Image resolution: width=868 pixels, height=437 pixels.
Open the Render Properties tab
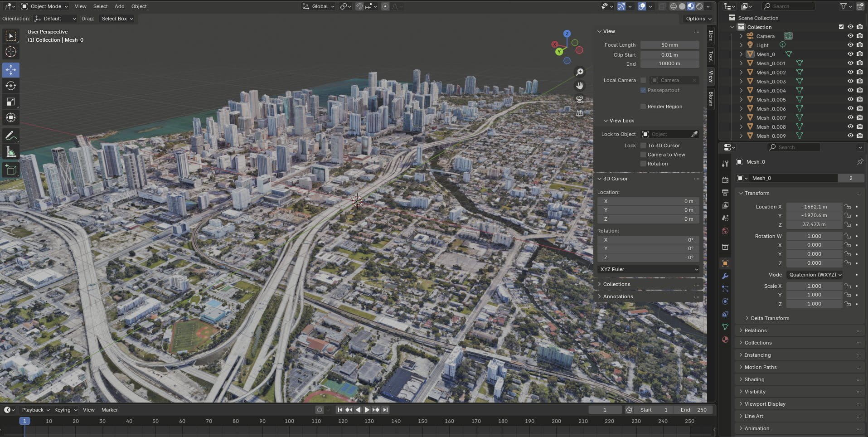coord(725,179)
